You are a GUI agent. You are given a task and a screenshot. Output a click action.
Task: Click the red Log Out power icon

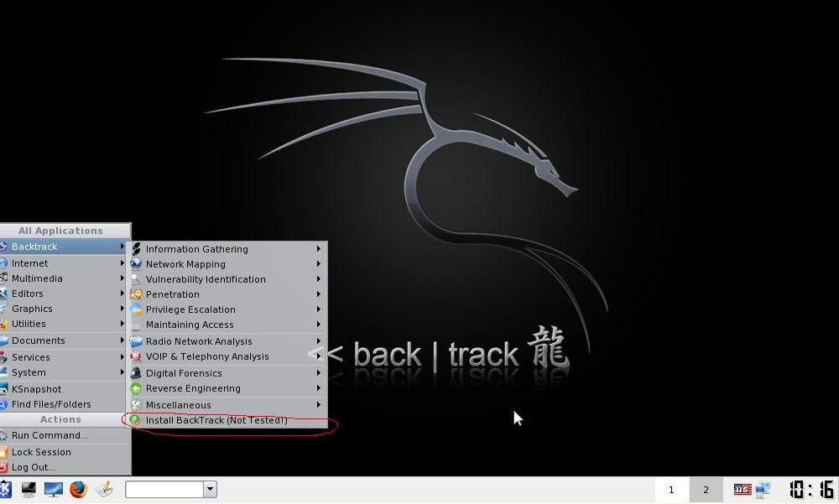click(x=3, y=467)
